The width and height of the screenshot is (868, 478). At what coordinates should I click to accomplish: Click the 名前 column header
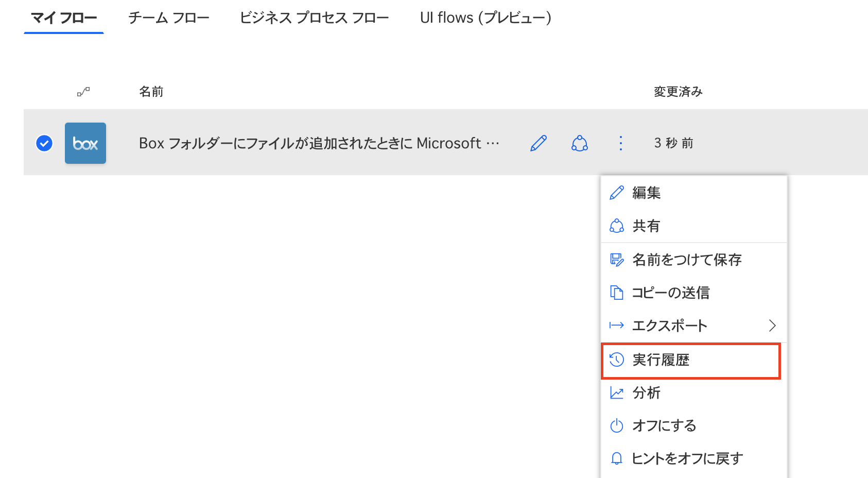coord(151,91)
